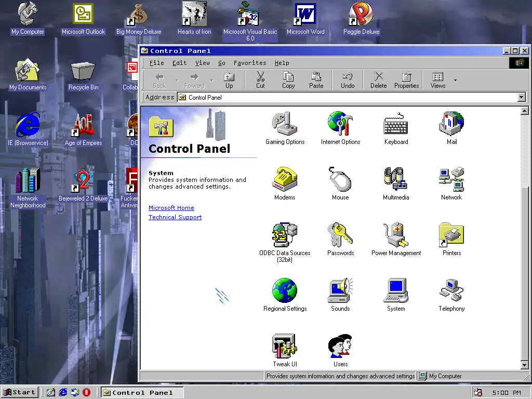Open the Mail applet icon

click(x=451, y=128)
